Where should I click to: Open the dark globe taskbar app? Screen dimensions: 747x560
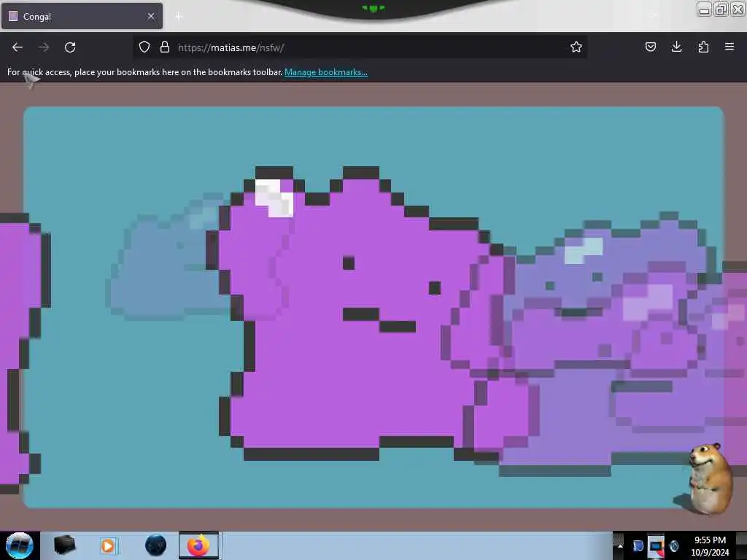pyautogui.click(x=155, y=545)
